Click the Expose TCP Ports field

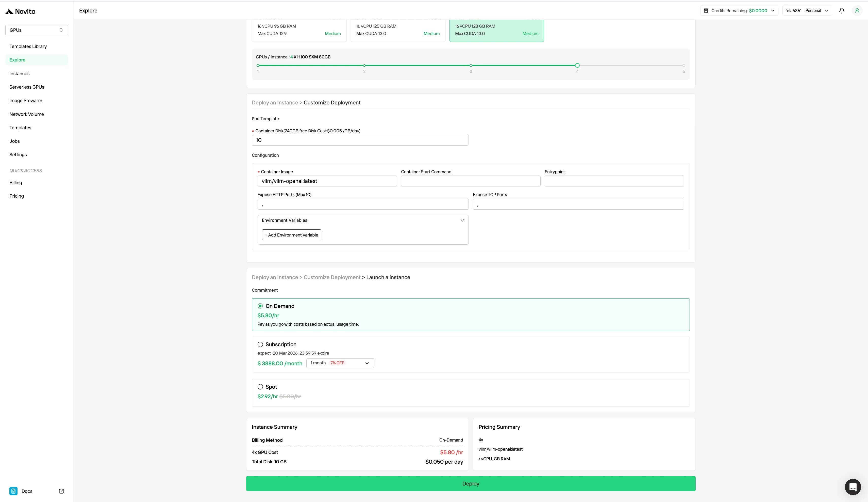tap(578, 204)
